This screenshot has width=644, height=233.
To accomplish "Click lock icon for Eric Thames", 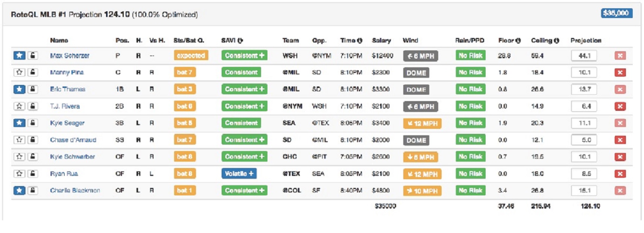I will coord(33,89).
